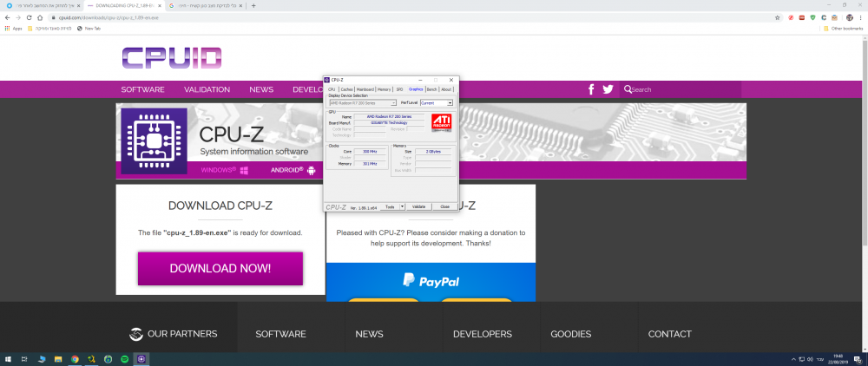Switch to the About tab

pyautogui.click(x=446, y=89)
